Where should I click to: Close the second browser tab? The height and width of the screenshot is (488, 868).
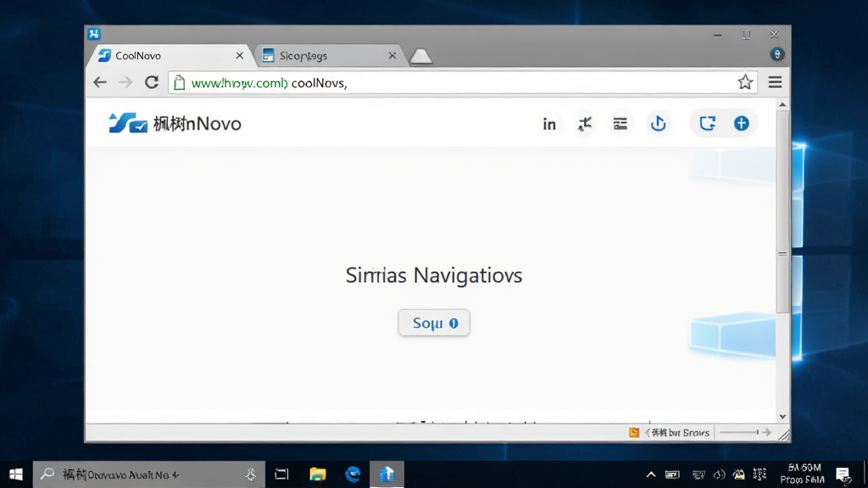pyautogui.click(x=392, y=56)
